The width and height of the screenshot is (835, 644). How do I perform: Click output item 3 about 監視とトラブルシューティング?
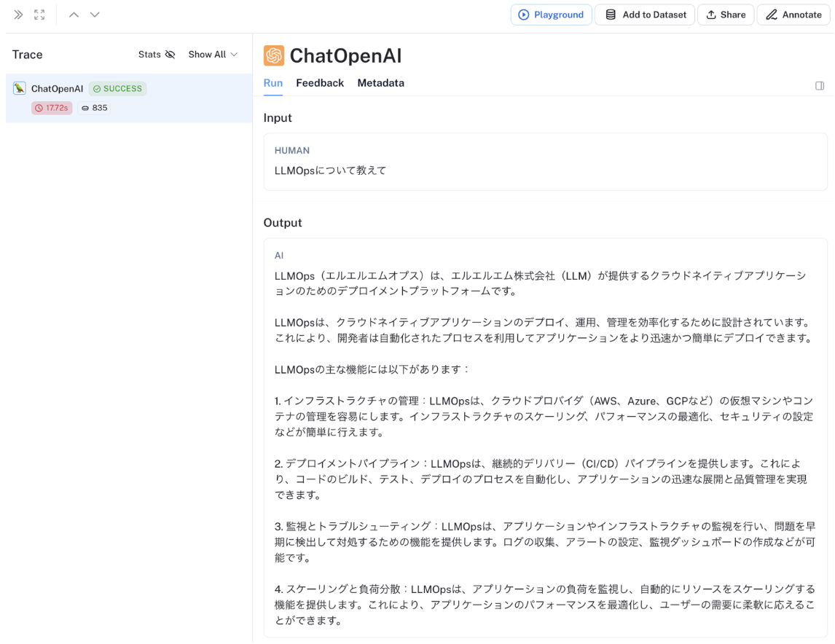point(545,542)
